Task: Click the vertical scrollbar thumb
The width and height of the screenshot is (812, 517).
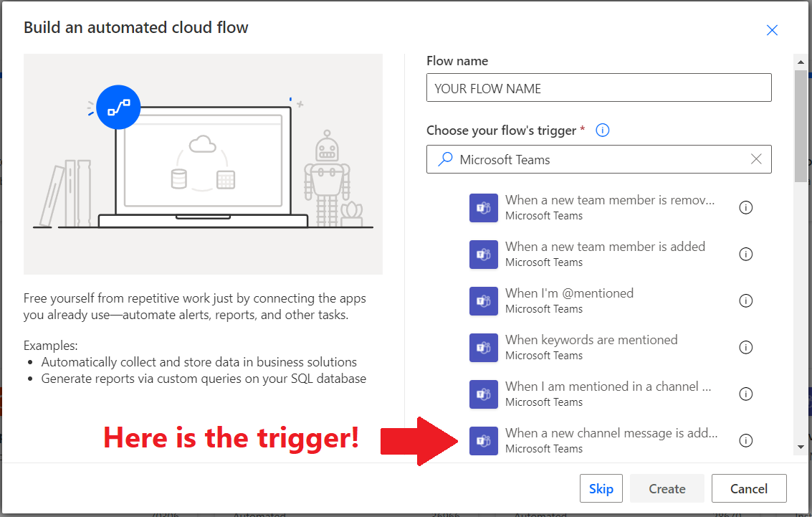Action: click(x=801, y=126)
